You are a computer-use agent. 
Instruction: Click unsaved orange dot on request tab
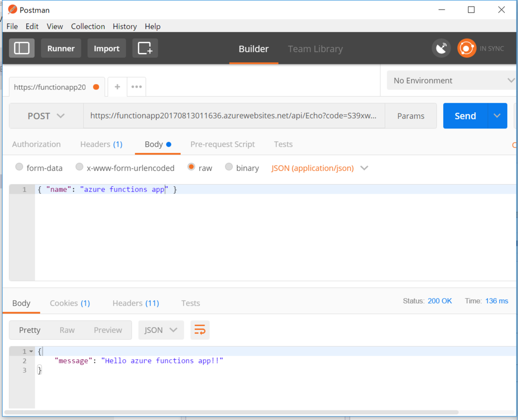(x=96, y=87)
